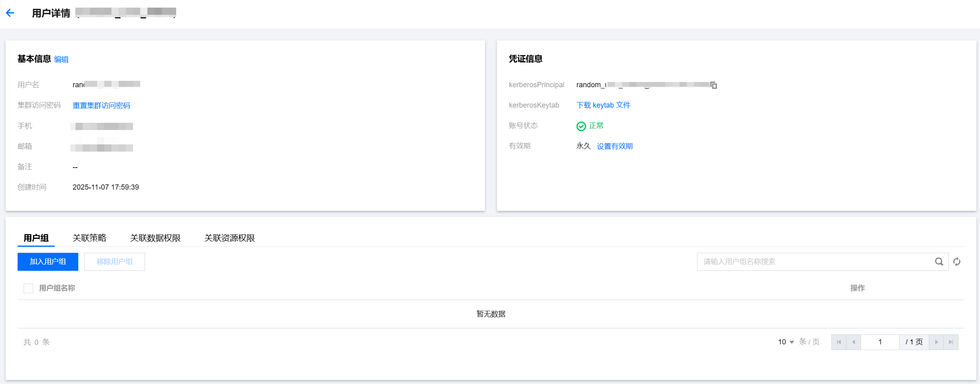Go to the first page

tap(839, 342)
